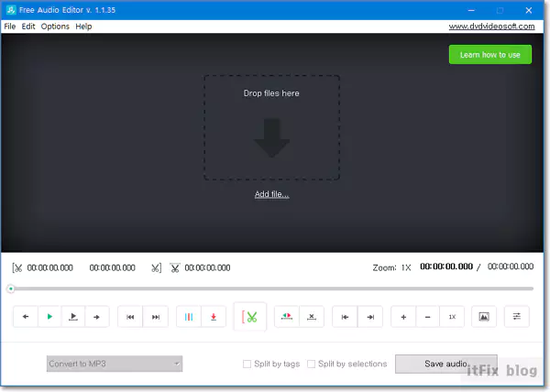Viewport: 550px width, 392px height.
Task: Click the Add file... link
Action: 272,194
